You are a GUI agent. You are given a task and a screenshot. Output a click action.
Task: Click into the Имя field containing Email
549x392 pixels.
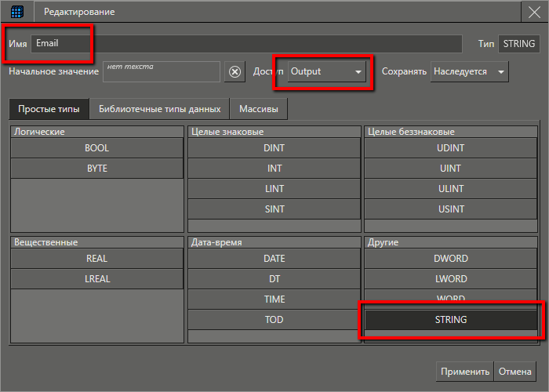(x=246, y=44)
